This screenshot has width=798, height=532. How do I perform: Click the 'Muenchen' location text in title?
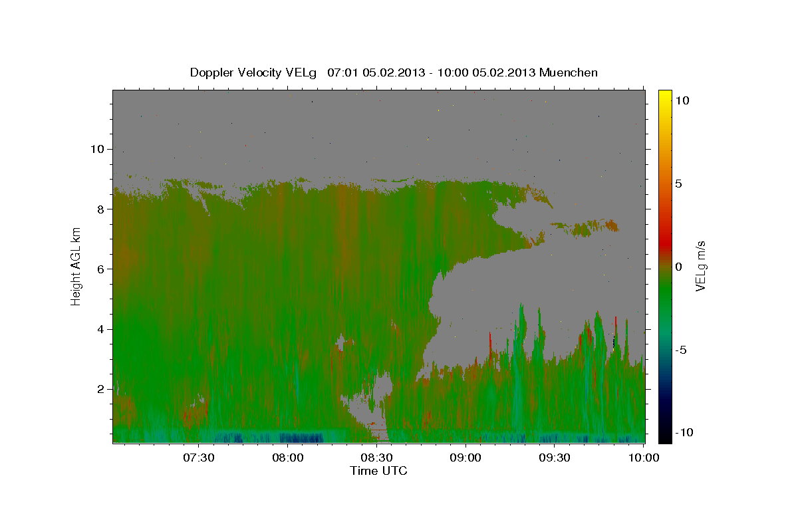(569, 72)
